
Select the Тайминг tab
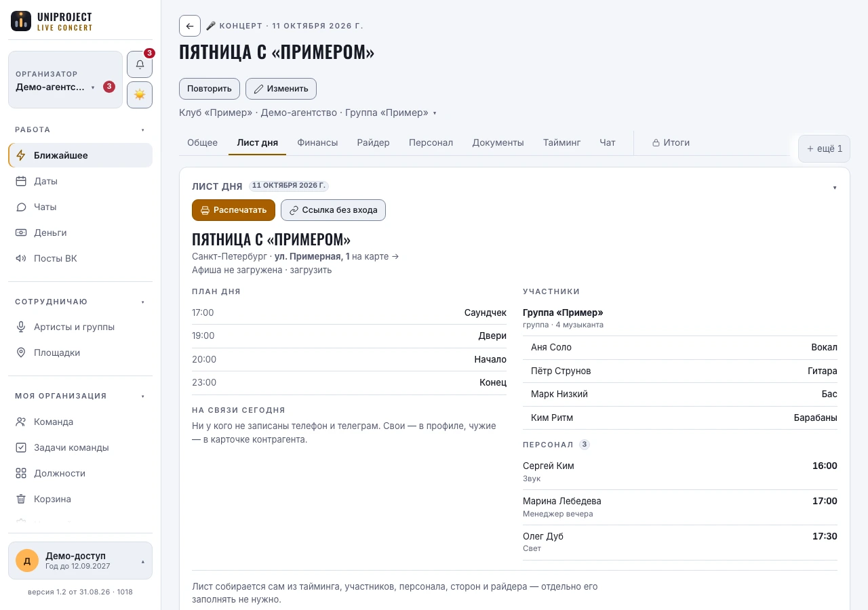pyautogui.click(x=561, y=142)
